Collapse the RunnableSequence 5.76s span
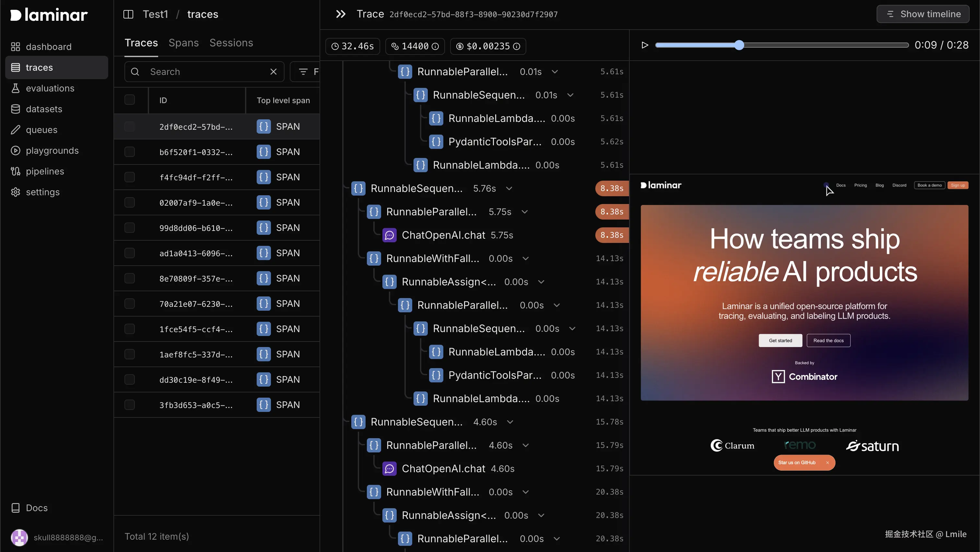980x552 pixels. click(x=509, y=188)
